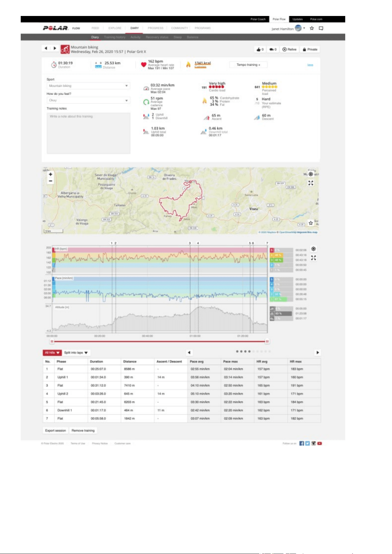Viewport: 392px width, 554px height.
Task: Click the right end handle of timeline slider
Action: (x=267, y=342)
